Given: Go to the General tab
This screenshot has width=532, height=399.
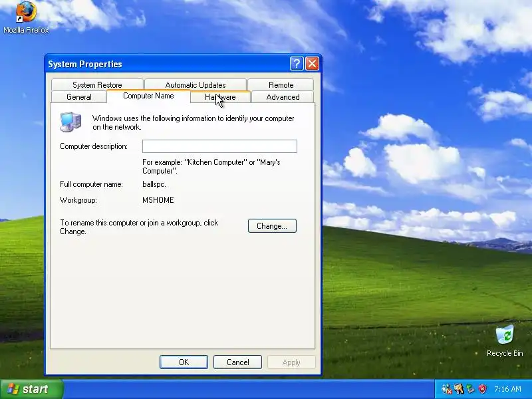Looking at the screenshot, I should (x=79, y=96).
